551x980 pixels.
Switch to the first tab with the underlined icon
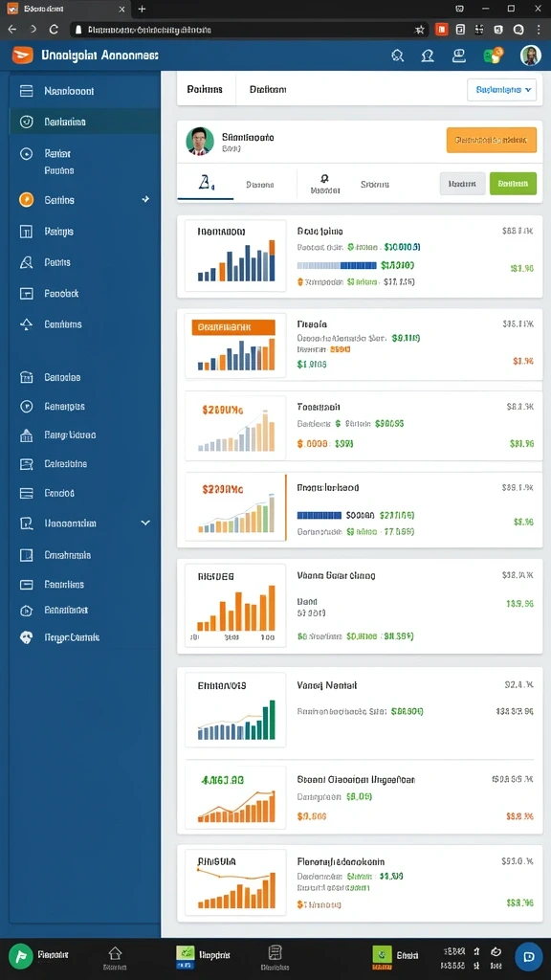tap(206, 184)
